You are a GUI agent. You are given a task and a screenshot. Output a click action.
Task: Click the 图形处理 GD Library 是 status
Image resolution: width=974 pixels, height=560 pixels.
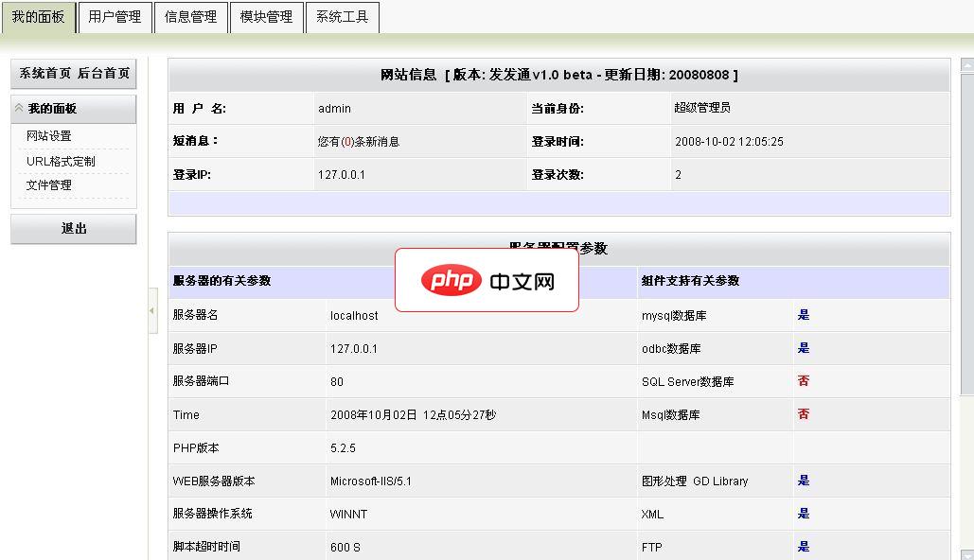[803, 481]
